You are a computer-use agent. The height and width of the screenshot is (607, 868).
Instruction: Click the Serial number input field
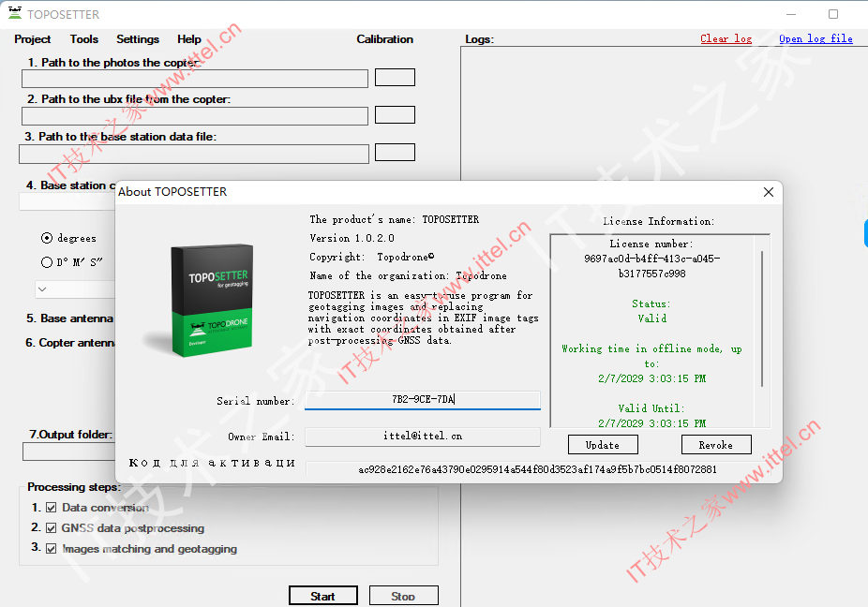(x=423, y=399)
